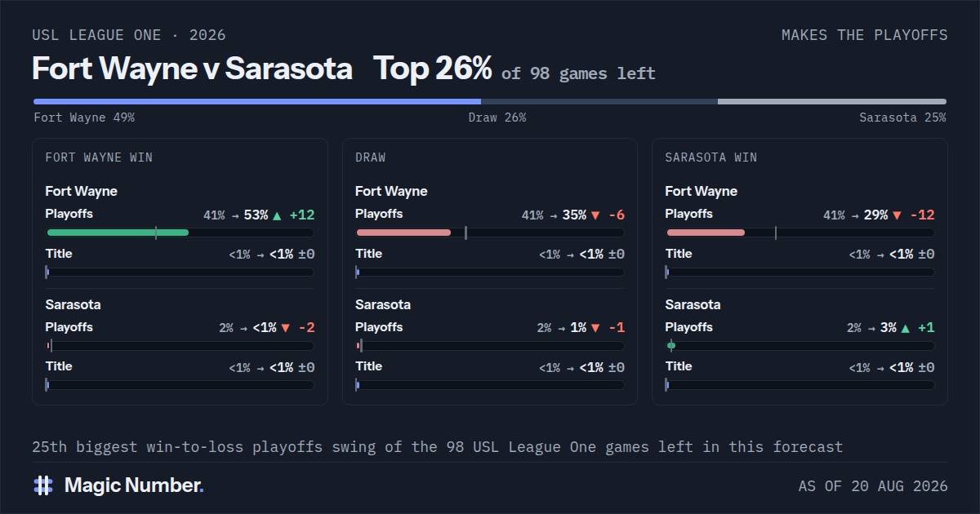Click Fort Wayne Title bar in Draw card

[490, 272]
